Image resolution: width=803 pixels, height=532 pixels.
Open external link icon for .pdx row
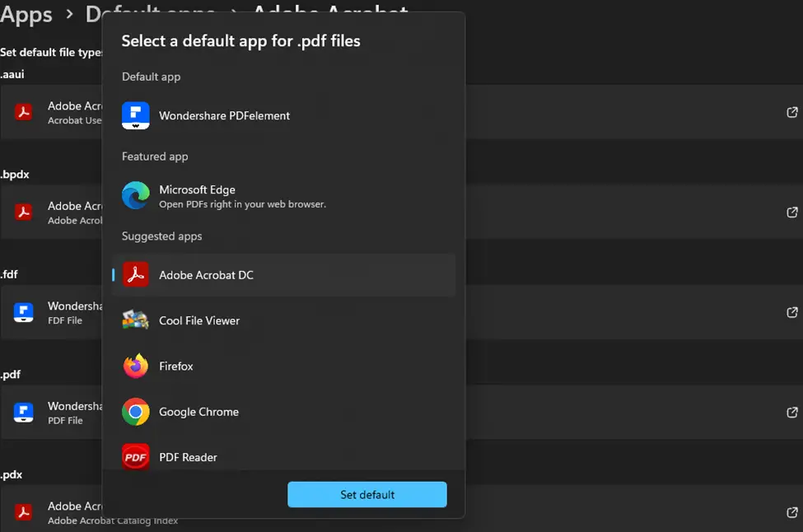pyautogui.click(x=791, y=512)
